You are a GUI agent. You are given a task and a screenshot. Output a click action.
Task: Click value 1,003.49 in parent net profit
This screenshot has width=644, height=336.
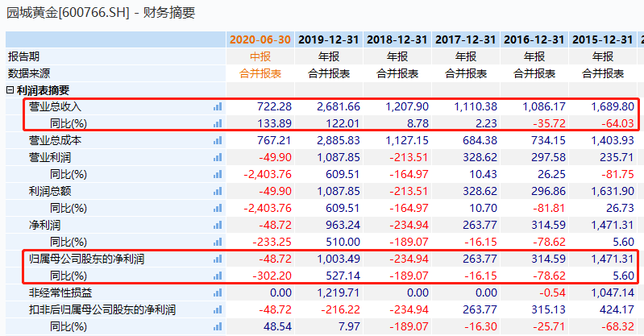coord(339,259)
